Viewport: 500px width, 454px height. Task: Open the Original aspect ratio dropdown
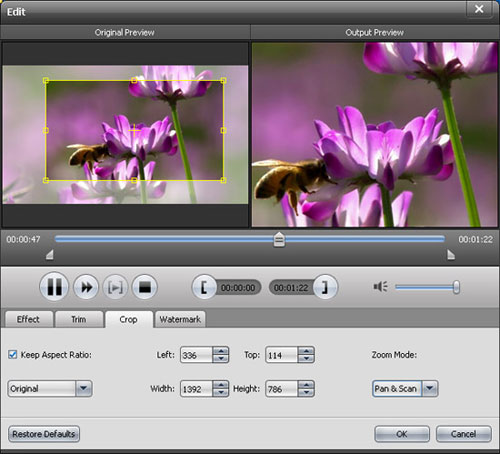(83, 389)
